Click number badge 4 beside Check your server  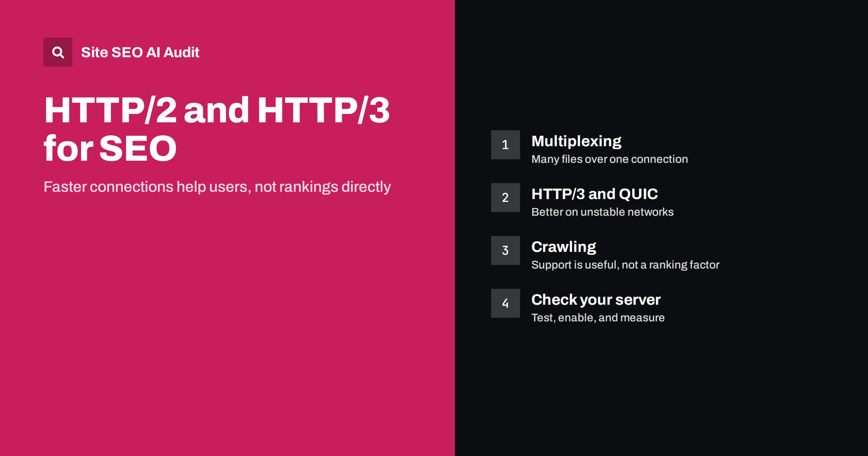[505, 303]
